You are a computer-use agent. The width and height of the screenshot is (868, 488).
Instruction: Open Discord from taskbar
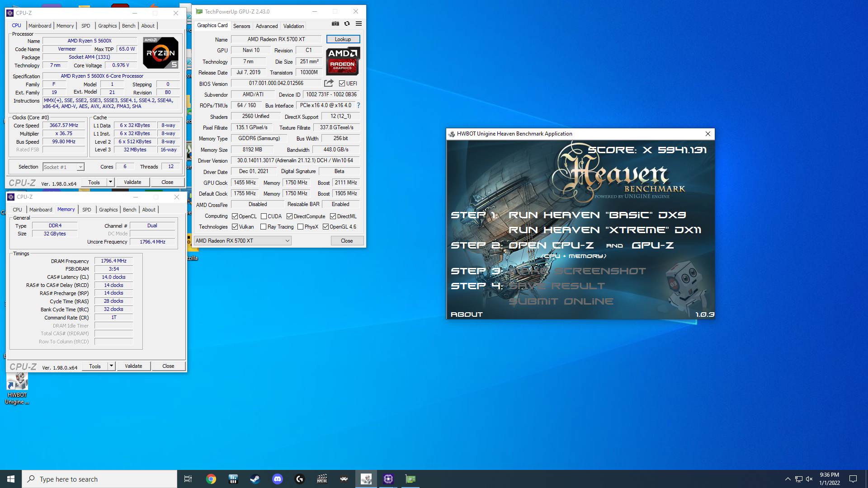pyautogui.click(x=277, y=479)
